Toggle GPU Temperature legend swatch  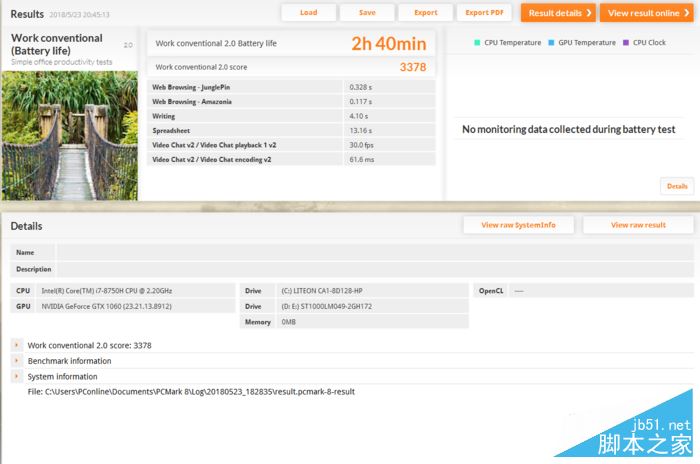point(551,42)
